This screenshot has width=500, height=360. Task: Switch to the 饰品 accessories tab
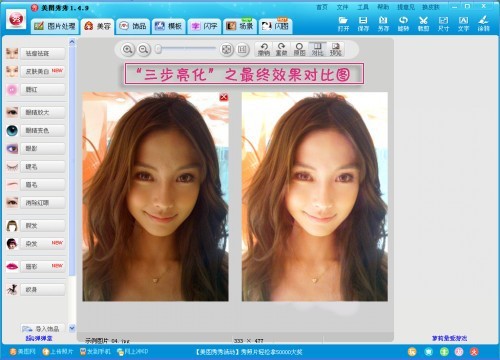pyautogui.click(x=133, y=26)
